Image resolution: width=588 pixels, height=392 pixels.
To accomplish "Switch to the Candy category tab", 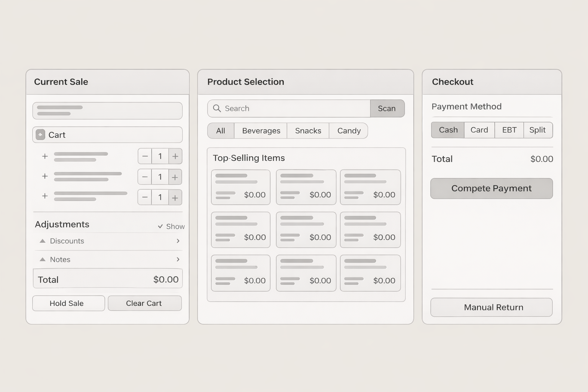I will (349, 131).
